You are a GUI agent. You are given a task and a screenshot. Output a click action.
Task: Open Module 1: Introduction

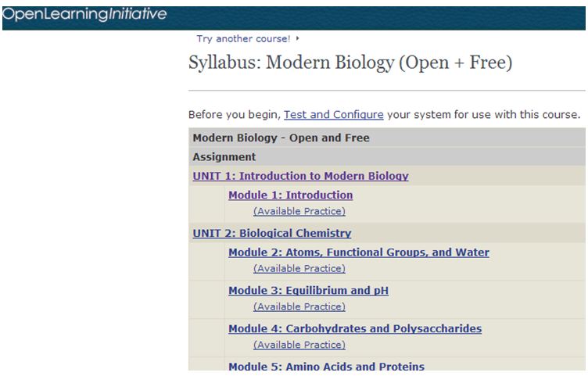[291, 195]
